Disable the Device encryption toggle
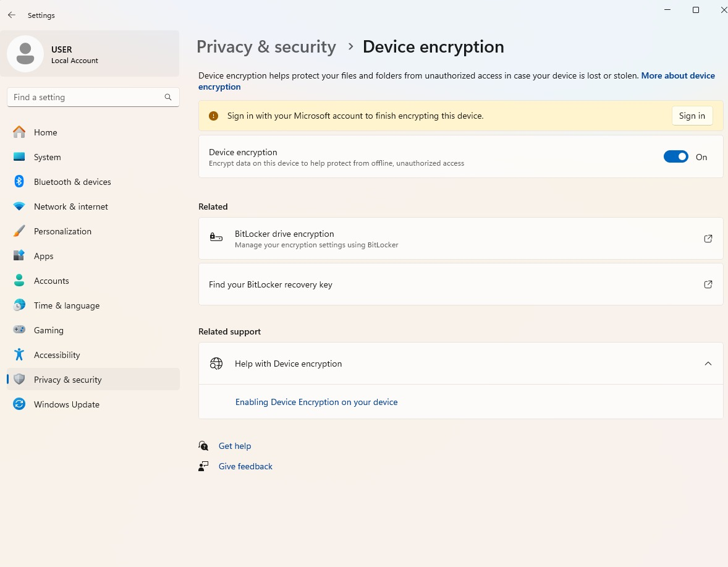Viewport: 728px width, 567px height. (675, 156)
